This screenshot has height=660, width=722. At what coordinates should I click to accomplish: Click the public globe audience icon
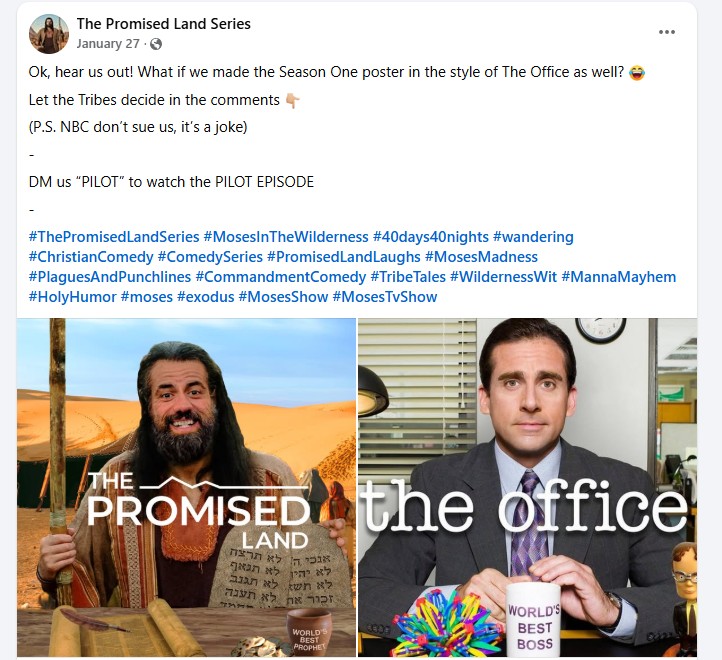(x=156, y=44)
